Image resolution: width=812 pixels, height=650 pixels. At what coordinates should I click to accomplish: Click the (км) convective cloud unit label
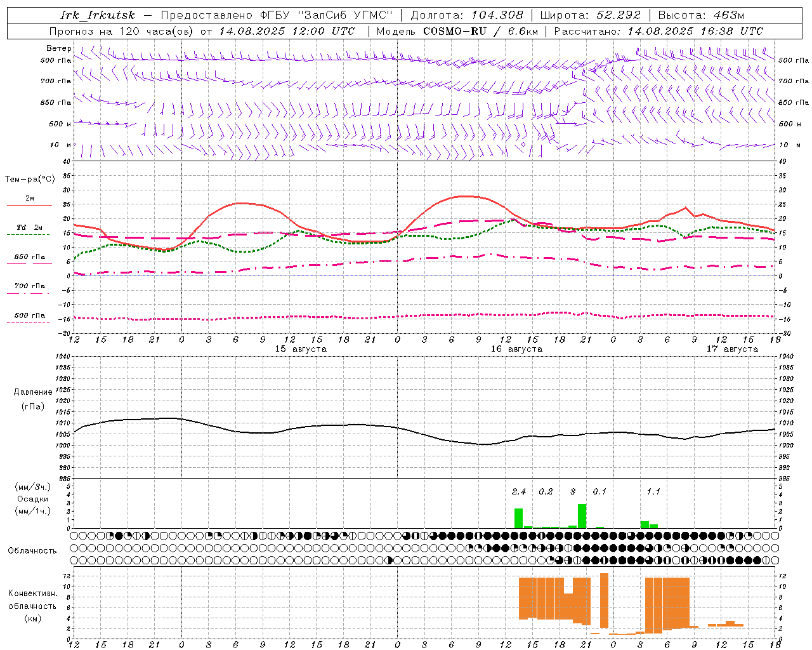(x=32, y=618)
